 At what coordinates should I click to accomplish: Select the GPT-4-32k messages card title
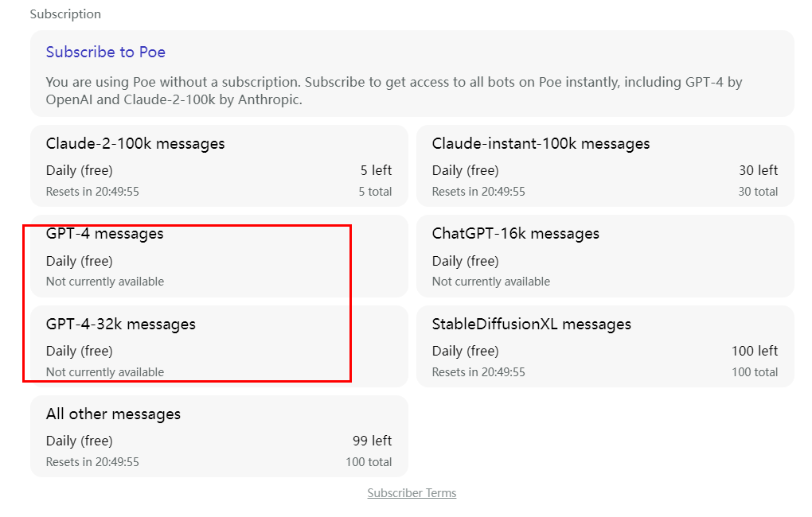click(121, 325)
